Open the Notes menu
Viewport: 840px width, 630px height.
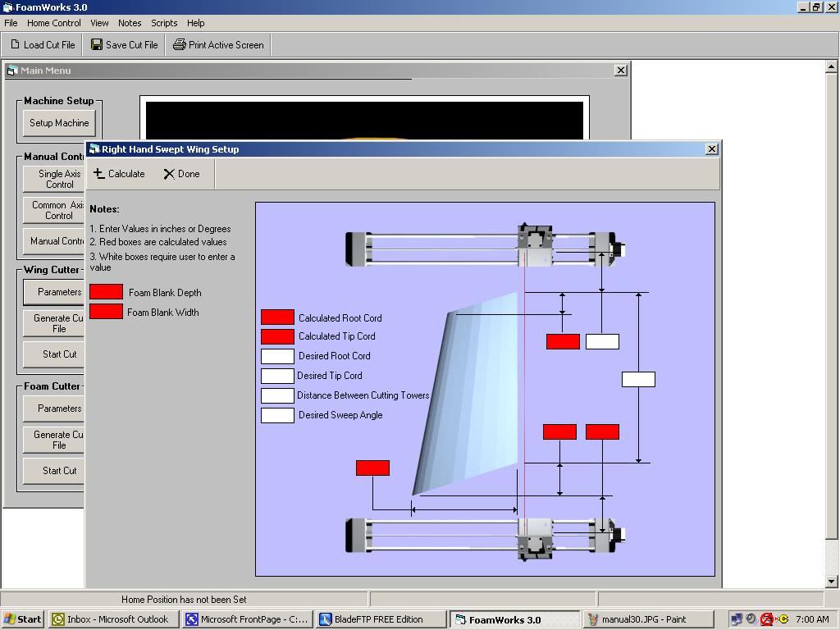point(129,23)
